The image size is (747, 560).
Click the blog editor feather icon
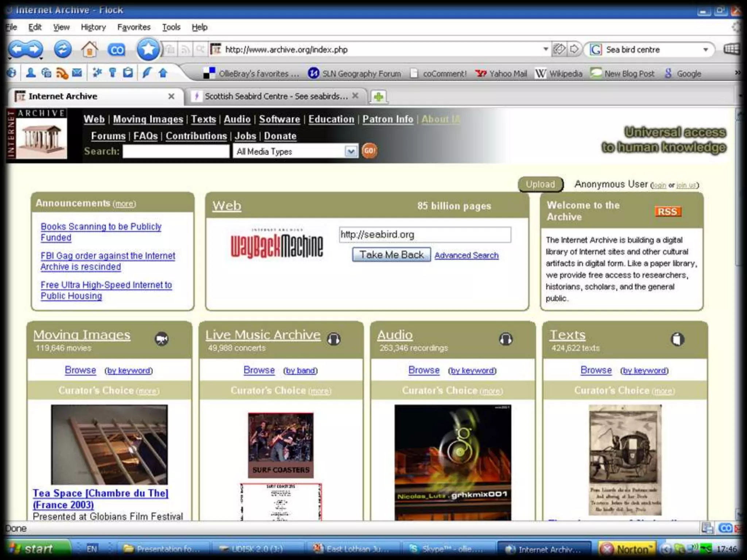pos(147,73)
